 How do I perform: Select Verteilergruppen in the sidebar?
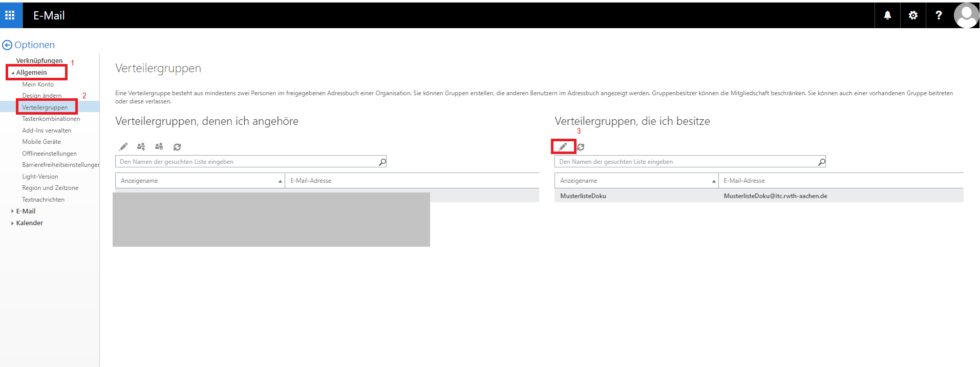coord(45,107)
